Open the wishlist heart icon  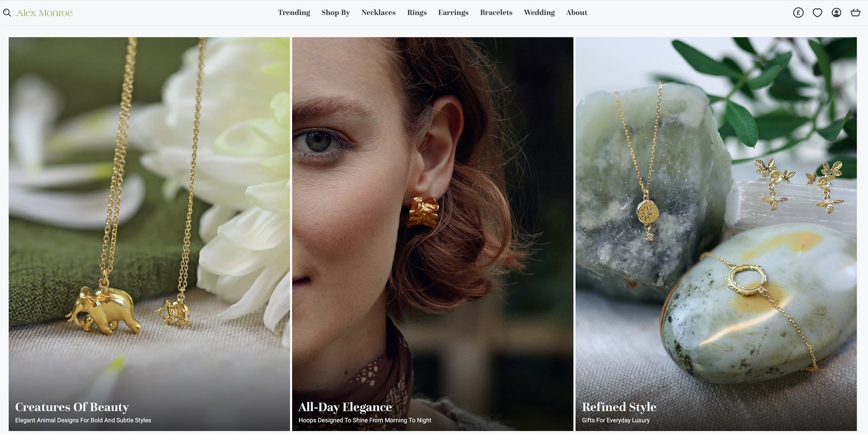[x=817, y=13]
